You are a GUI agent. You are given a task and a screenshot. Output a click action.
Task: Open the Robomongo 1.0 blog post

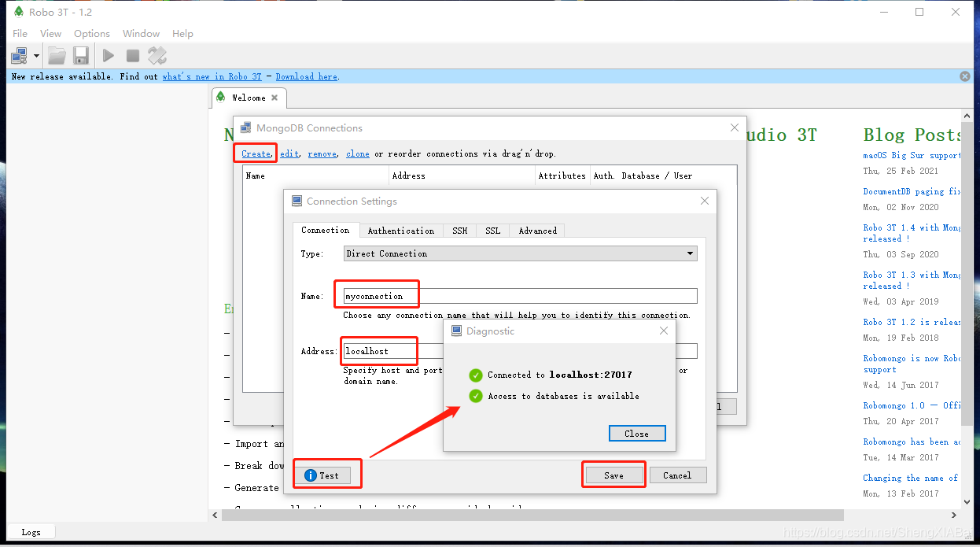click(x=912, y=405)
